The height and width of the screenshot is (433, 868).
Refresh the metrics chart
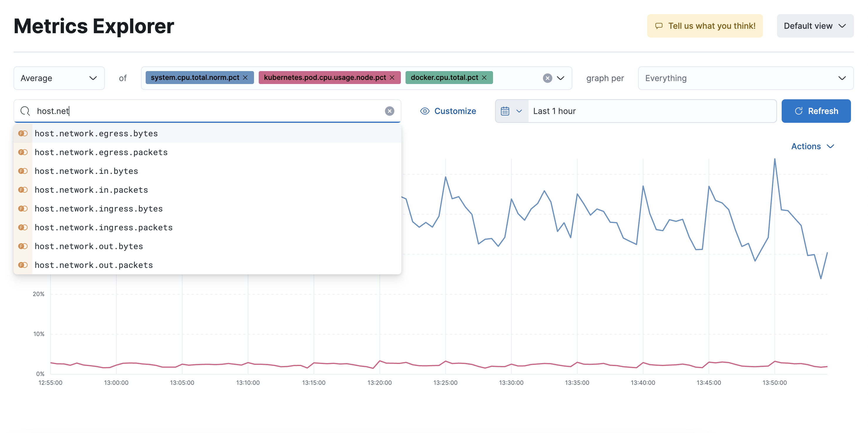tap(816, 111)
